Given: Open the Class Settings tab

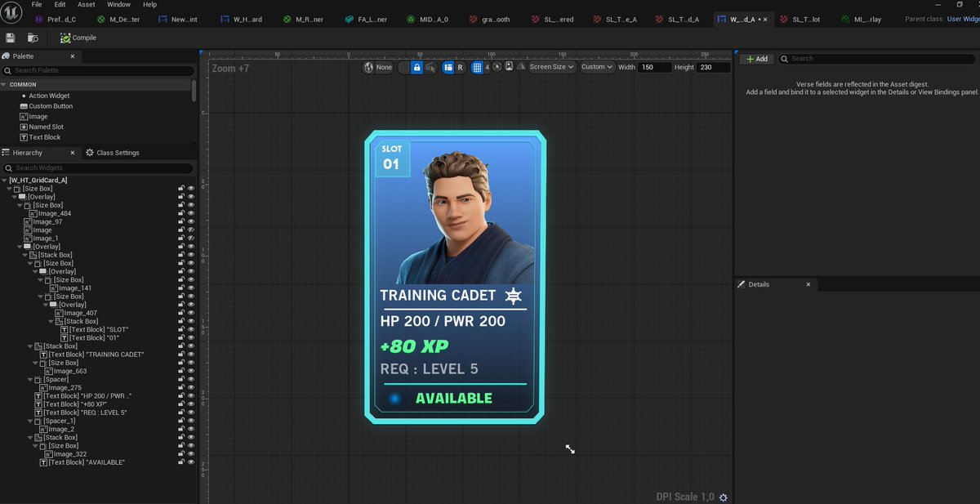Looking at the screenshot, I should [113, 153].
